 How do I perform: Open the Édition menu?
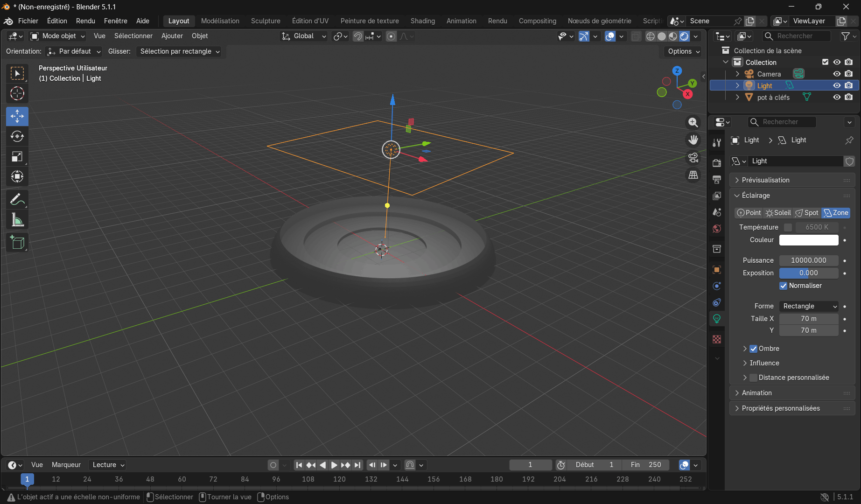click(x=57, y=21)
